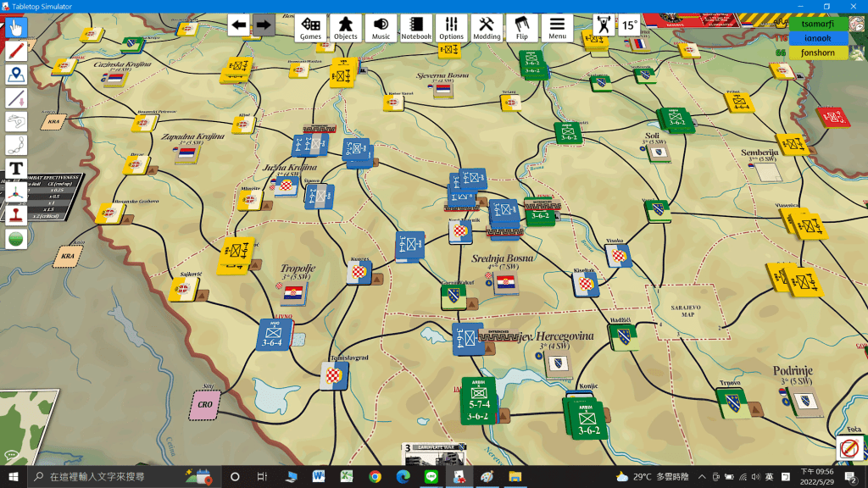The image size is (868, 488).
Task: Open the Joint chain tool
Action: coord(16,145)
